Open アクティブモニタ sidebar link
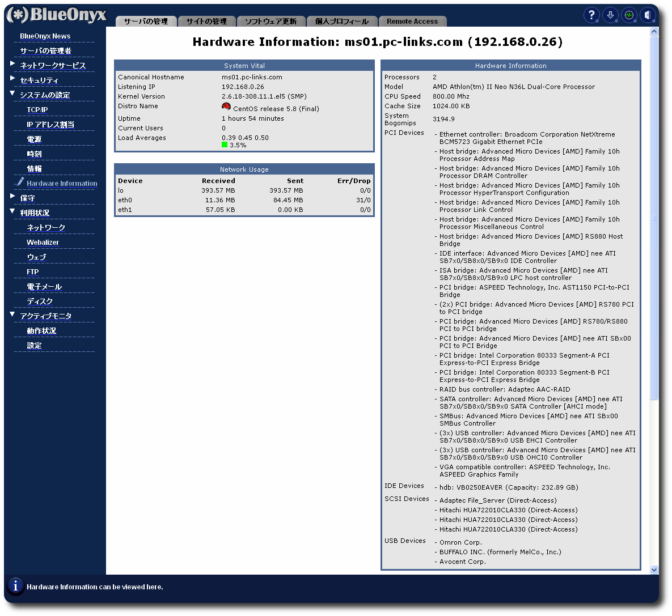672x616 pixels. coord(45,316)
